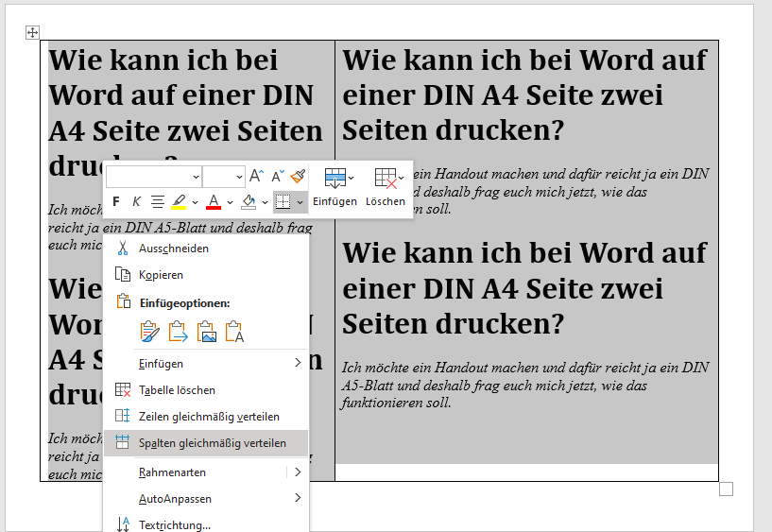Screen dimensions: 772x532
Task: Choose Tabelle löschen
Action: [206, 390]
